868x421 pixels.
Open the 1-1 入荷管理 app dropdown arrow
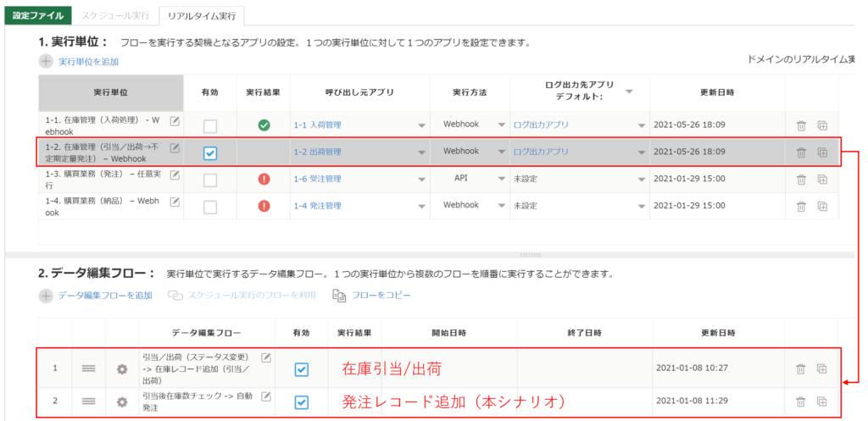422,125
